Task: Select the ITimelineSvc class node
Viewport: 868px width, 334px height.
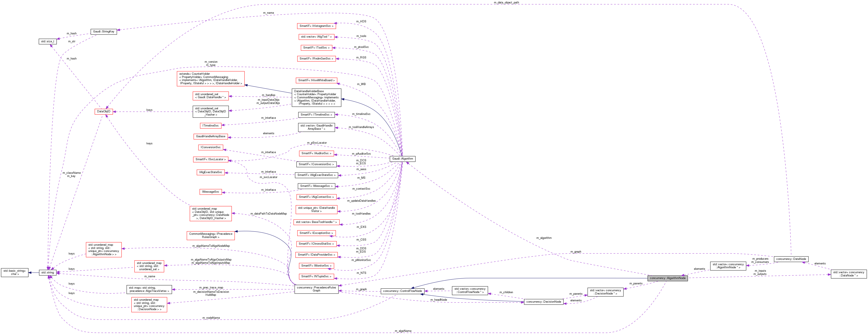Action: point(211,125)
